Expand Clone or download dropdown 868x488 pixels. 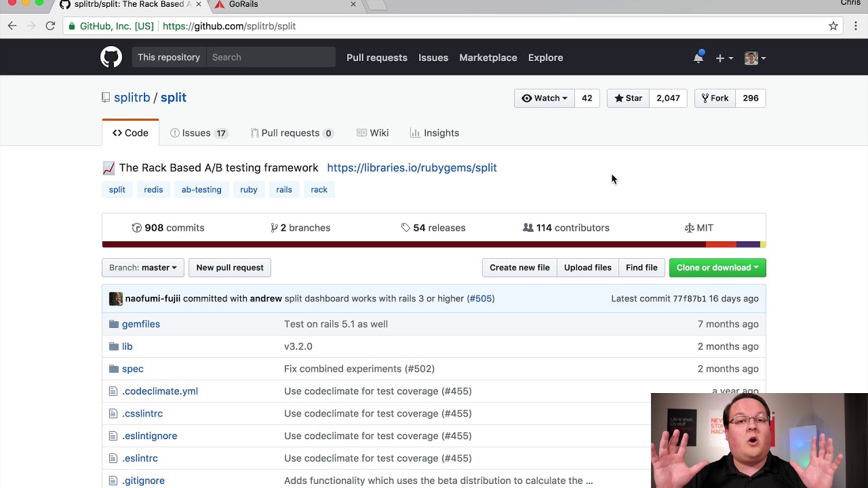pos(717,268)
